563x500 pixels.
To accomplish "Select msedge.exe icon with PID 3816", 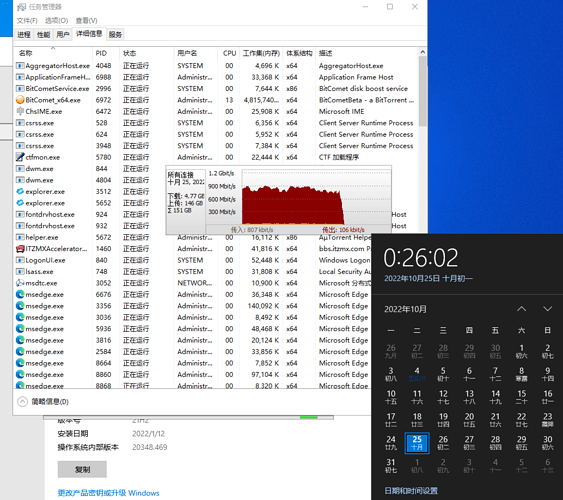I will pyautogui.click(x=20, y=340).
